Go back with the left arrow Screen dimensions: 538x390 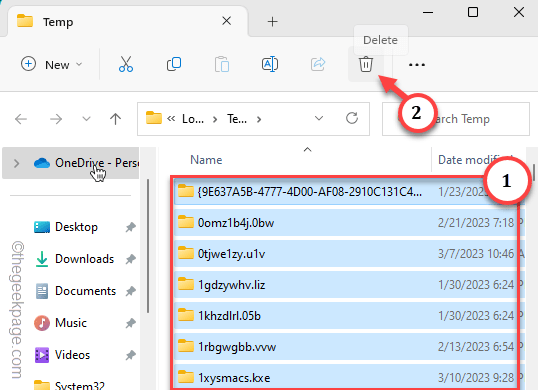coord(21,119)
